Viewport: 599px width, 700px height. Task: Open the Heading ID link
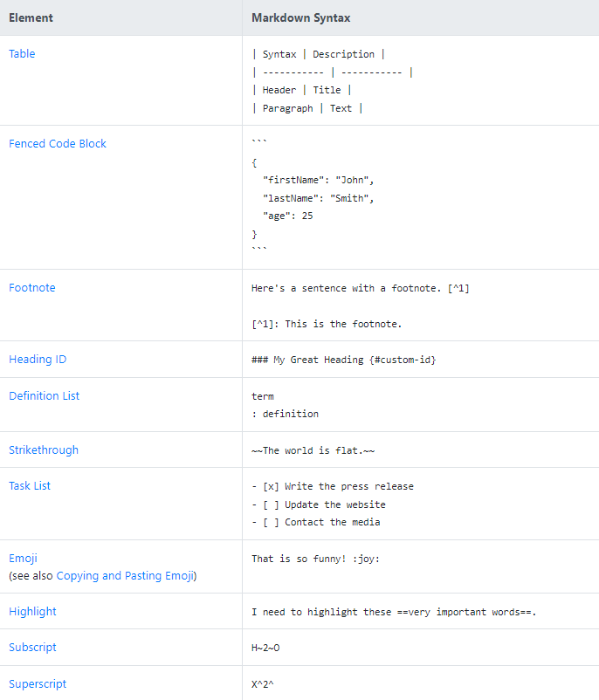(38, 360)
